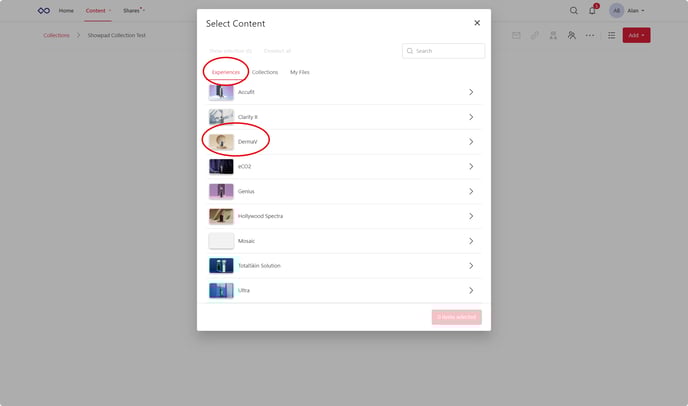Expand the Ultra experience chevron
688x406 pixels.
(x=471, y=290)
